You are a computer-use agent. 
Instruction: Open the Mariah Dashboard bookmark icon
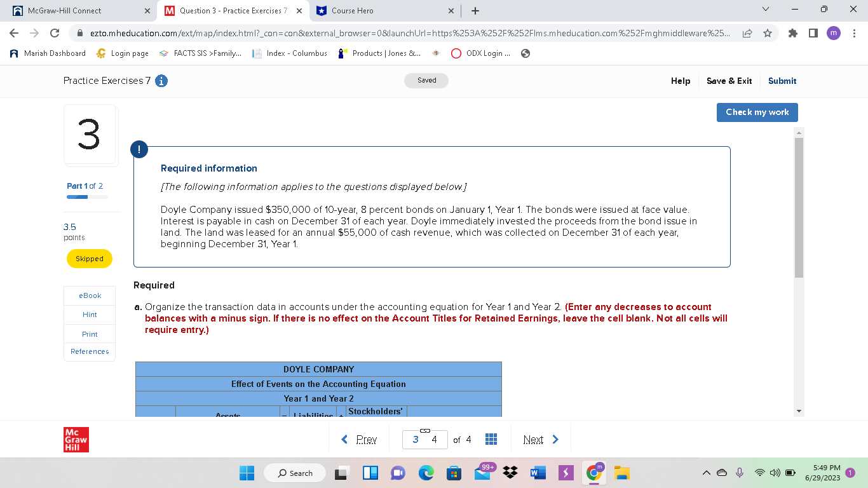(13, 53)
